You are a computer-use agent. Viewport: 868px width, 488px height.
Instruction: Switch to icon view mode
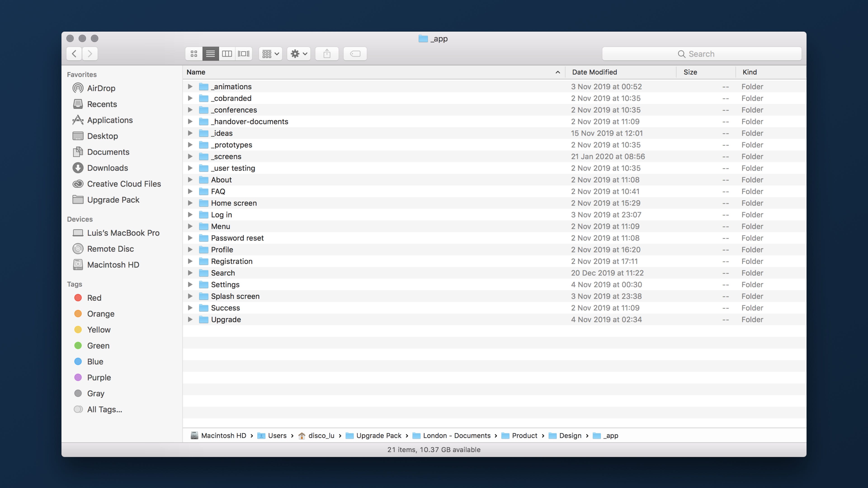(194, 54)
